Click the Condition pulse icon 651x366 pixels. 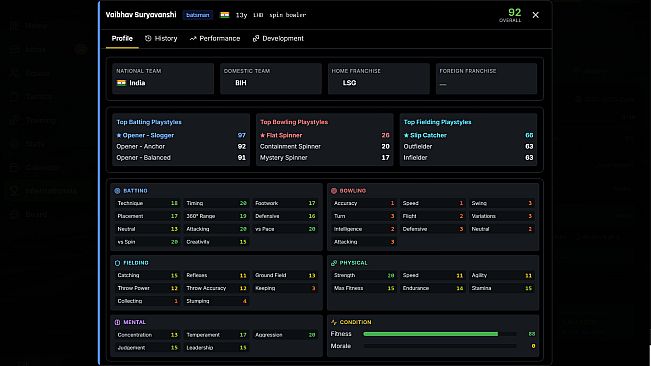(334, 322)
